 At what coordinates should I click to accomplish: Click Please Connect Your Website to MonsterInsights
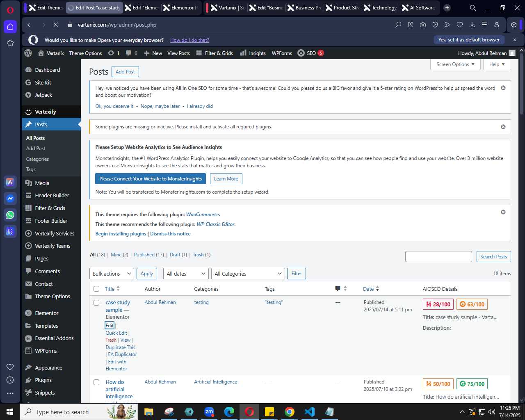151,179
